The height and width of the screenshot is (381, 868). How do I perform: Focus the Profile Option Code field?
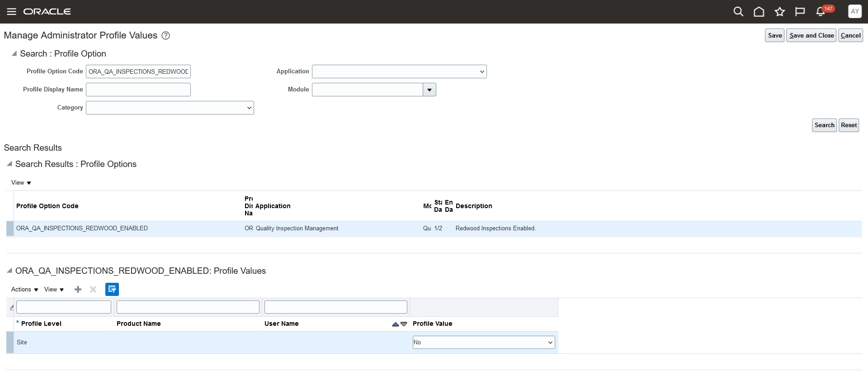coord(138,71)
